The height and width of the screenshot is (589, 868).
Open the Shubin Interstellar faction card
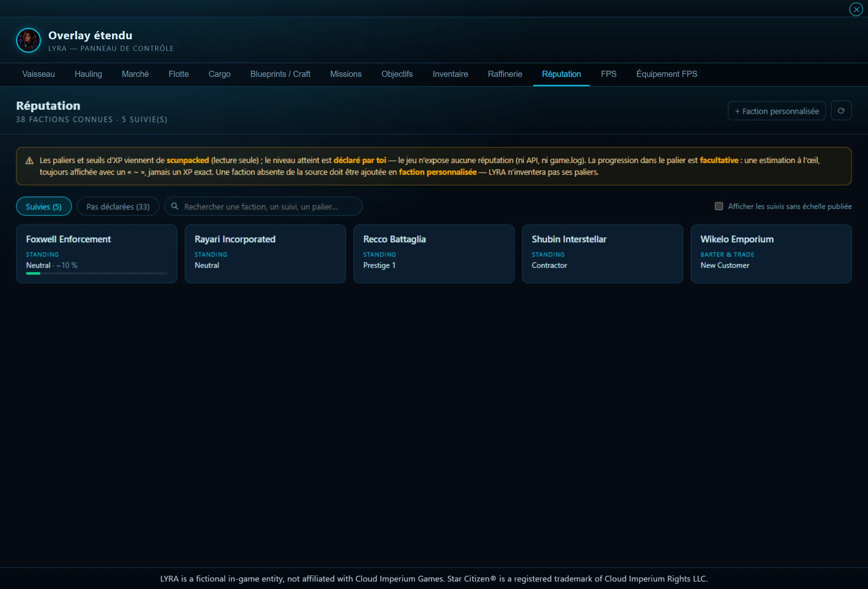603,254
